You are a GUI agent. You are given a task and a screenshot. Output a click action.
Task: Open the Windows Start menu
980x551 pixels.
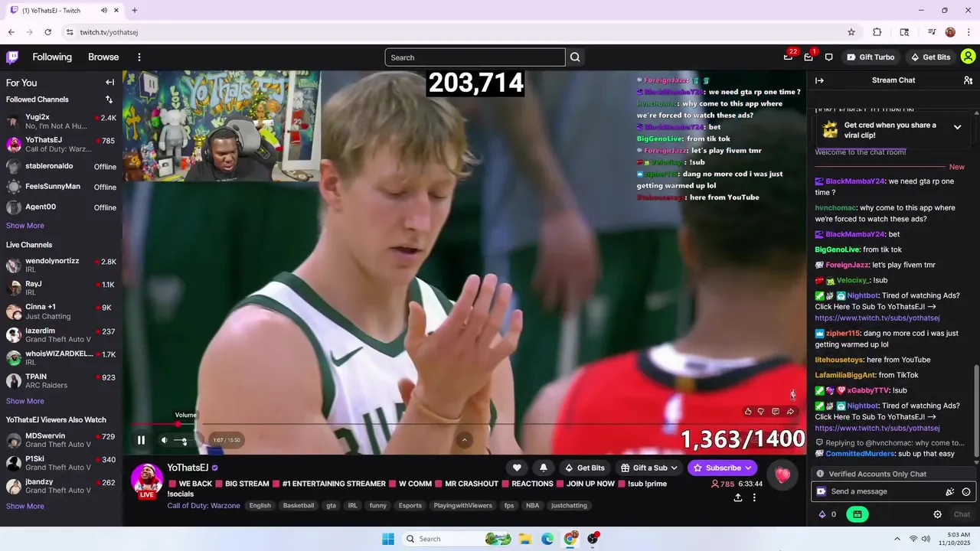coord(388,539)
